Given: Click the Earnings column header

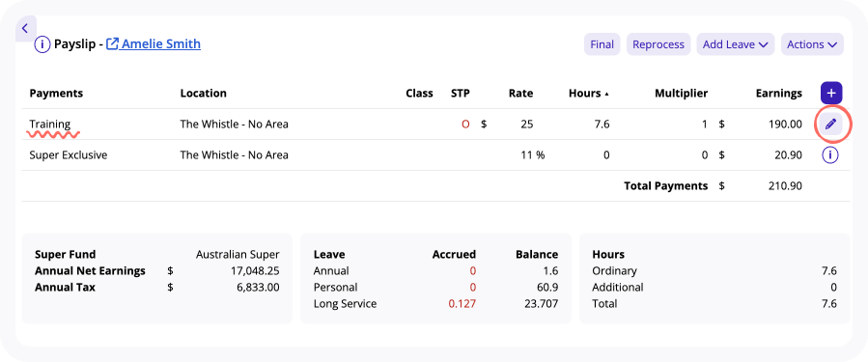Looking at the screenshot, I should [778, 94].
